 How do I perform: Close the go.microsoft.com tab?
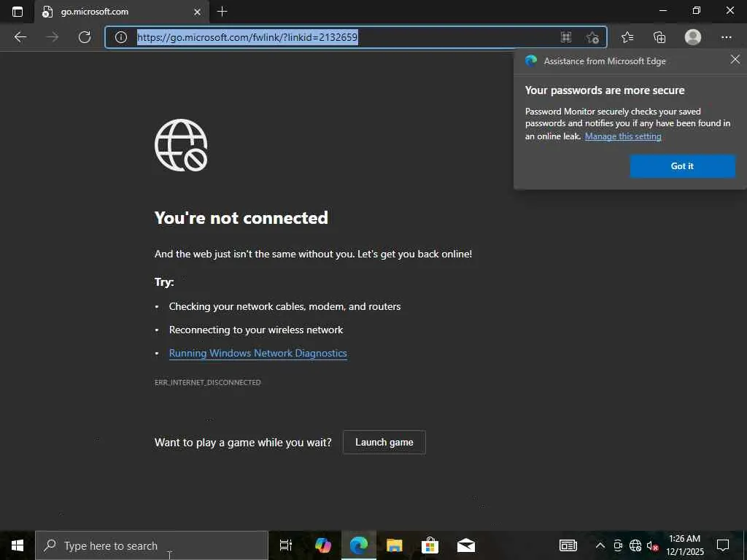click(197, 12)
